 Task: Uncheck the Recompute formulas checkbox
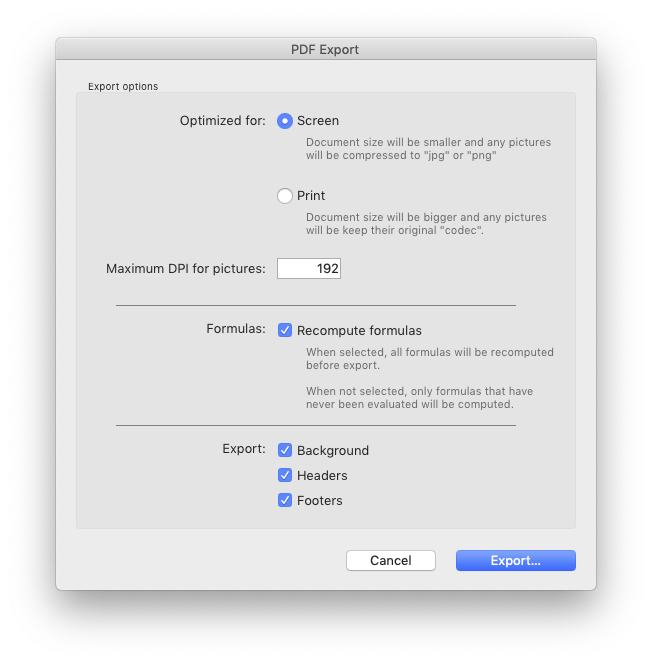pyautogui.click(x=285, y=330)
